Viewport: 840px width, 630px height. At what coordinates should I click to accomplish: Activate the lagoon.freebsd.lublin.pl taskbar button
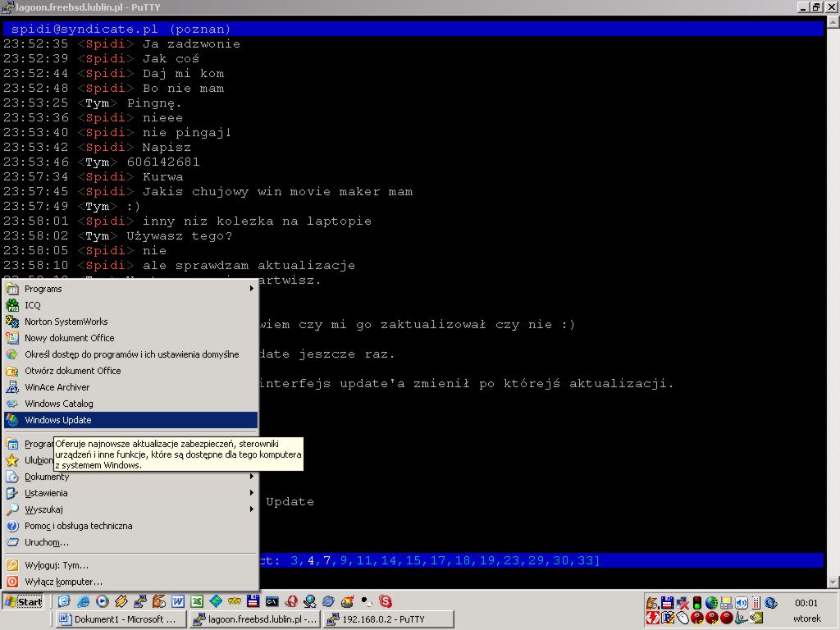(x=255, y=619)
